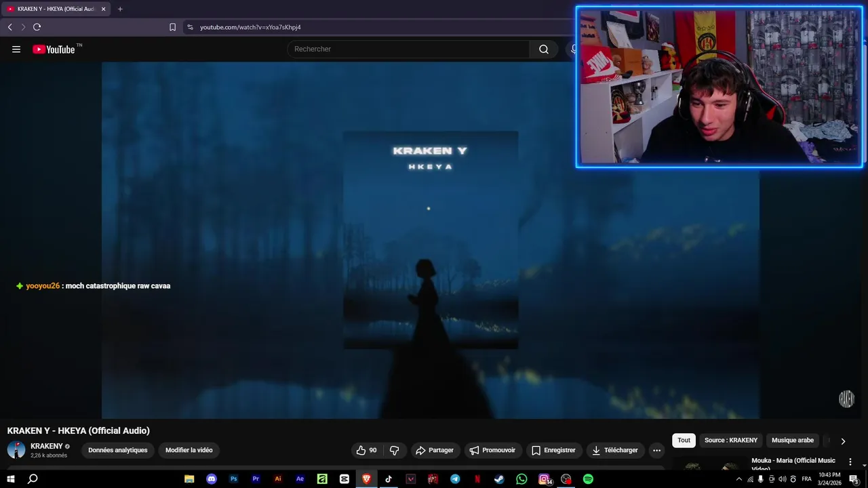Save video using Enregistrer button
Image resolution: width=868 pixels, height=488 pixels.
click(553, 450)
